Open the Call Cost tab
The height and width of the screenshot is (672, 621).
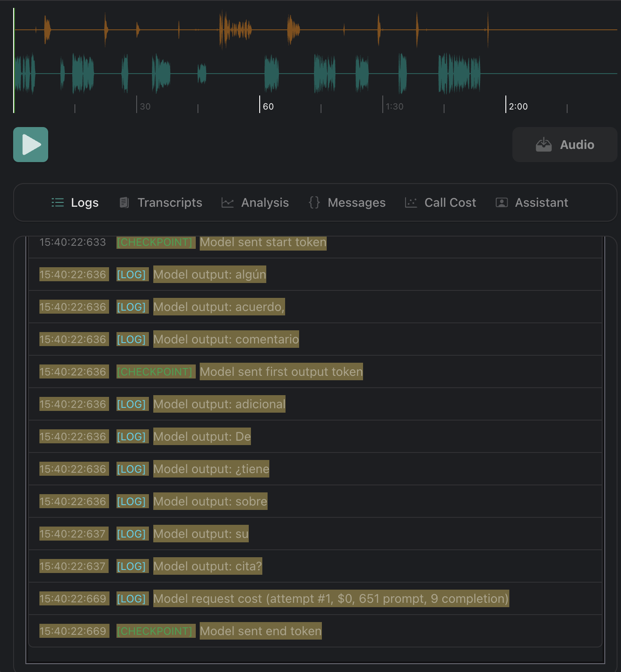point(450,202)
